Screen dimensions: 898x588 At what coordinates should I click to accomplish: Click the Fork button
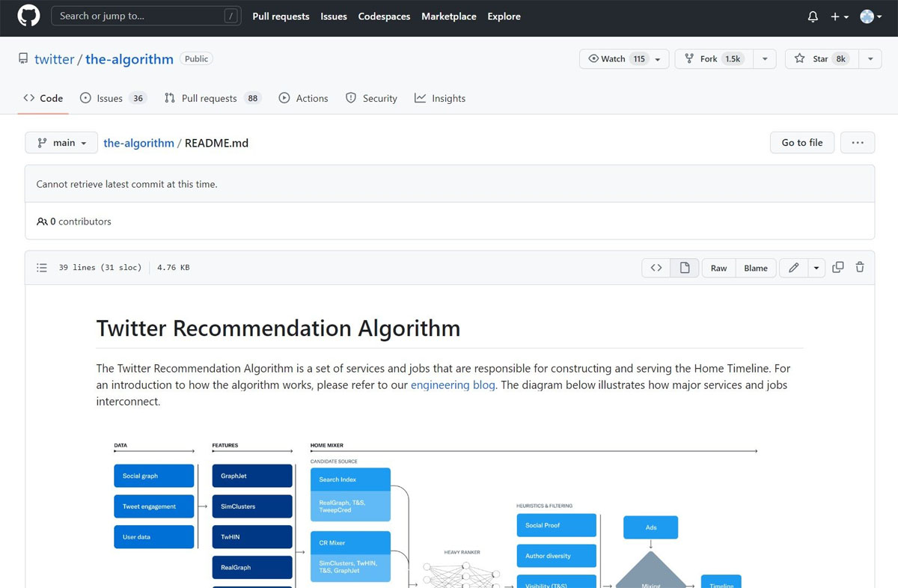[714, 59]
